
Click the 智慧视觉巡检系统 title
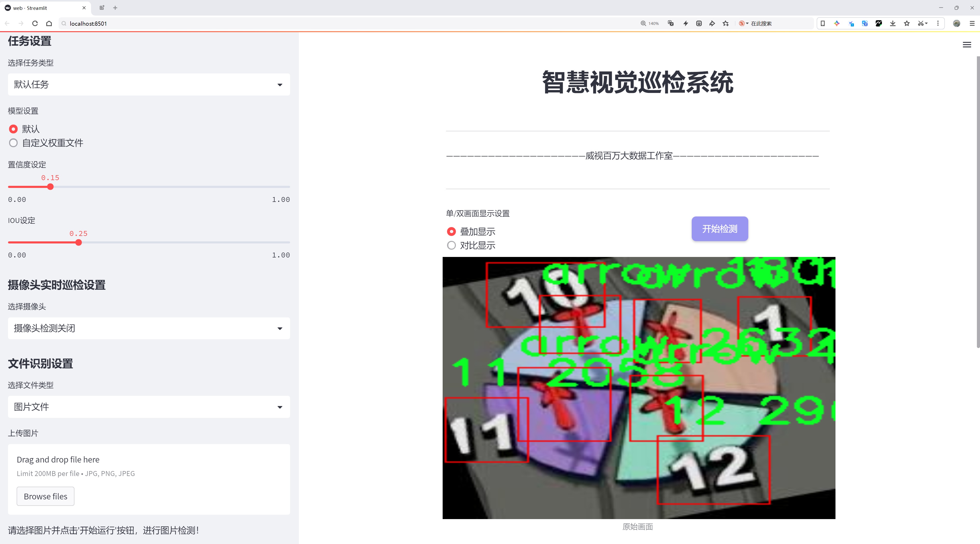638,82
